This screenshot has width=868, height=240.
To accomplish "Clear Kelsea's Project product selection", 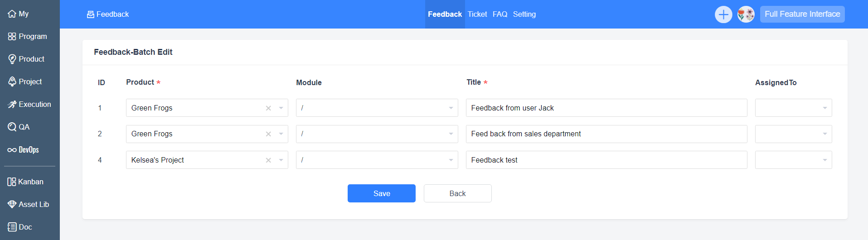I will point(268,160).
